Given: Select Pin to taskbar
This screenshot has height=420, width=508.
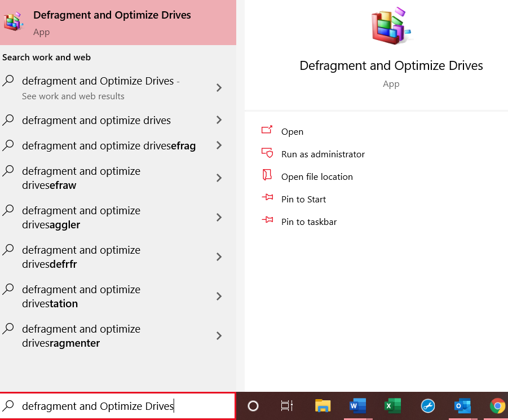Looking at the screenshot, I should point(309,222).
